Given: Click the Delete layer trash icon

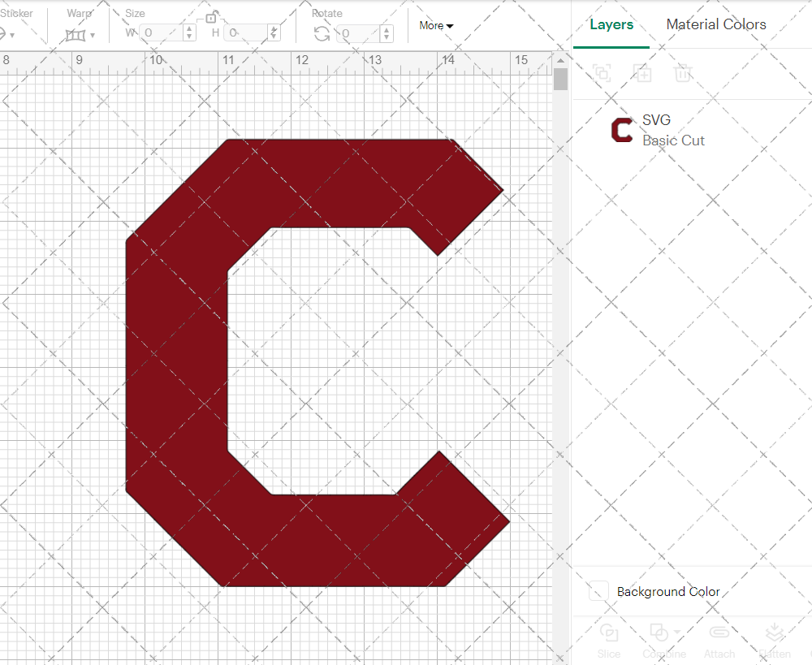Looking at the screenshot, I should 683,73.
